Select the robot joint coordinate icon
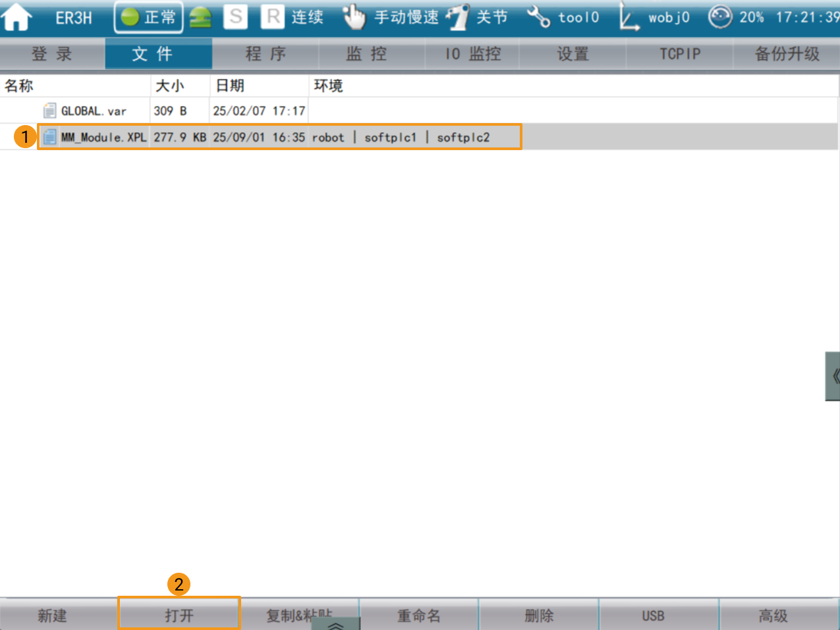The width and height of the screenshot is (840, 630). [x=458, y=17]
